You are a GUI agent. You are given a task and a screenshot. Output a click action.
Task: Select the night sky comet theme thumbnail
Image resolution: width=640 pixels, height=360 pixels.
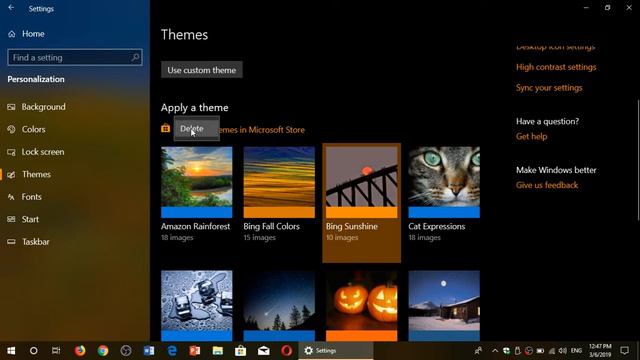[279, 305]
